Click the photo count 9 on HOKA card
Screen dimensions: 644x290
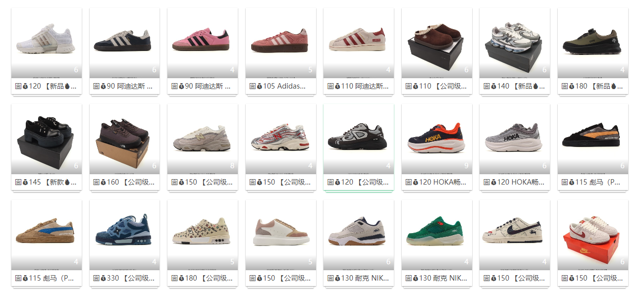[x=467, y=166]
